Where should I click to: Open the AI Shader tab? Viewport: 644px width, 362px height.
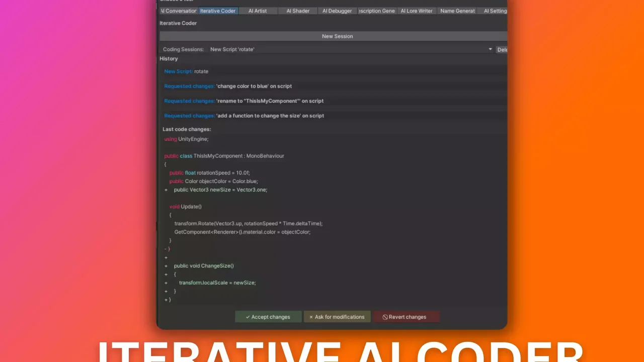pyautogui.click(x=298, y=11)
